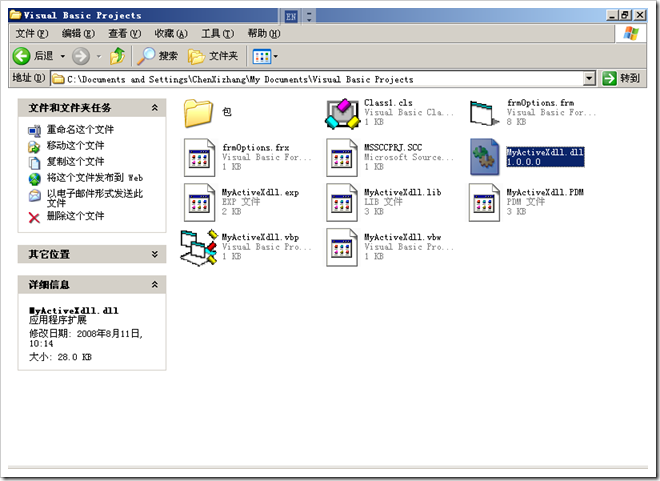Open the 收藏(A) menu
This screenshot has width=660, height=481.
(170, 33)
